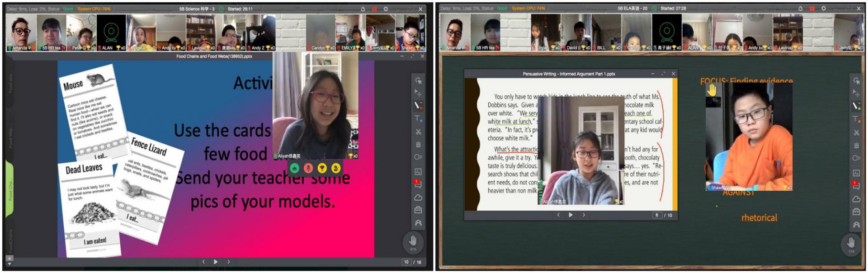Toggle the red recording button in Science window
Screen dimensions: 868x273
click(x=374, y=9)
